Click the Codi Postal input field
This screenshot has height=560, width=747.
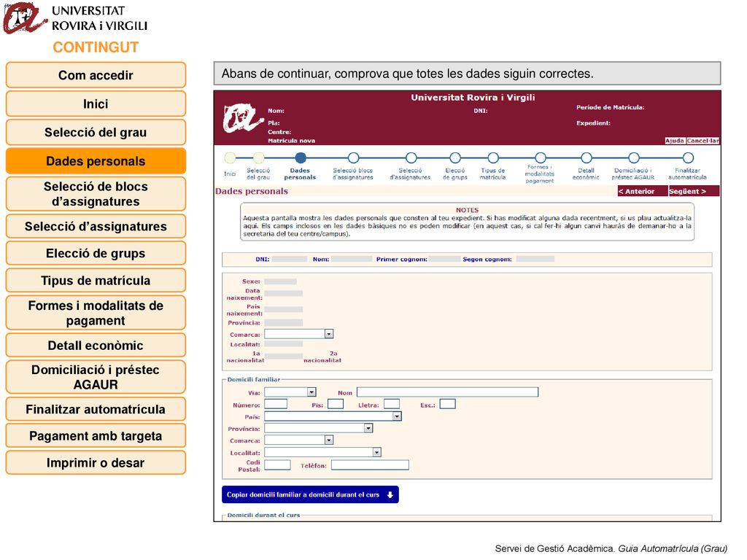tap(277, 464)
